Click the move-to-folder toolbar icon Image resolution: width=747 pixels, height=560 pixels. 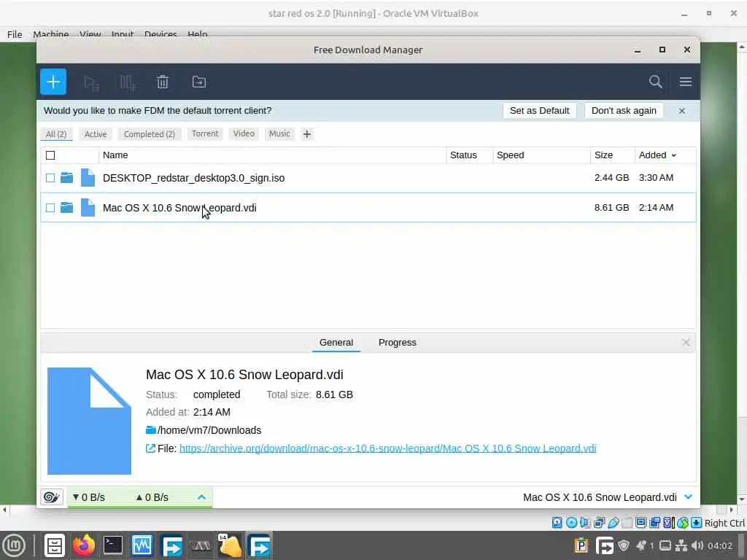point(198,82)
